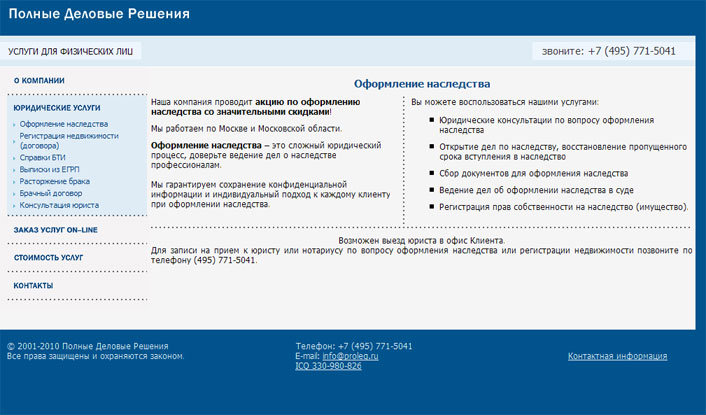
Task: Open the Полные Деловые Решения site title
Action: (x=99, y=14)
